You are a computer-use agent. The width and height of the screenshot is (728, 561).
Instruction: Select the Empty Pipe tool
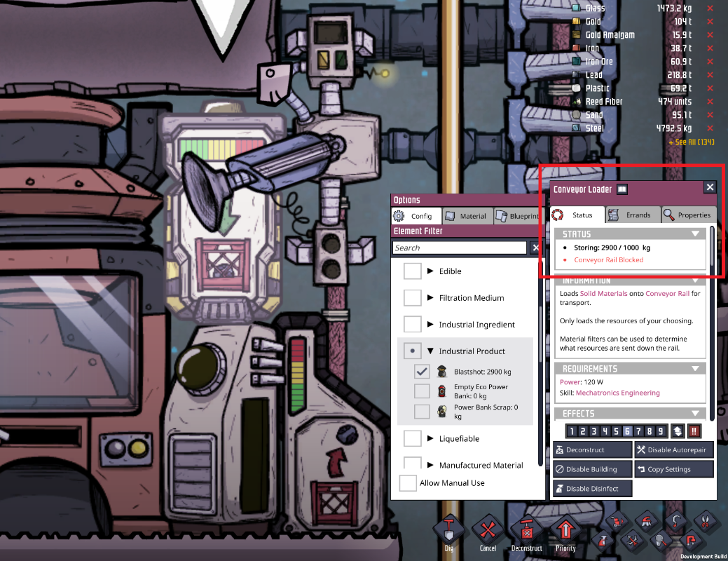coord(690,541)
